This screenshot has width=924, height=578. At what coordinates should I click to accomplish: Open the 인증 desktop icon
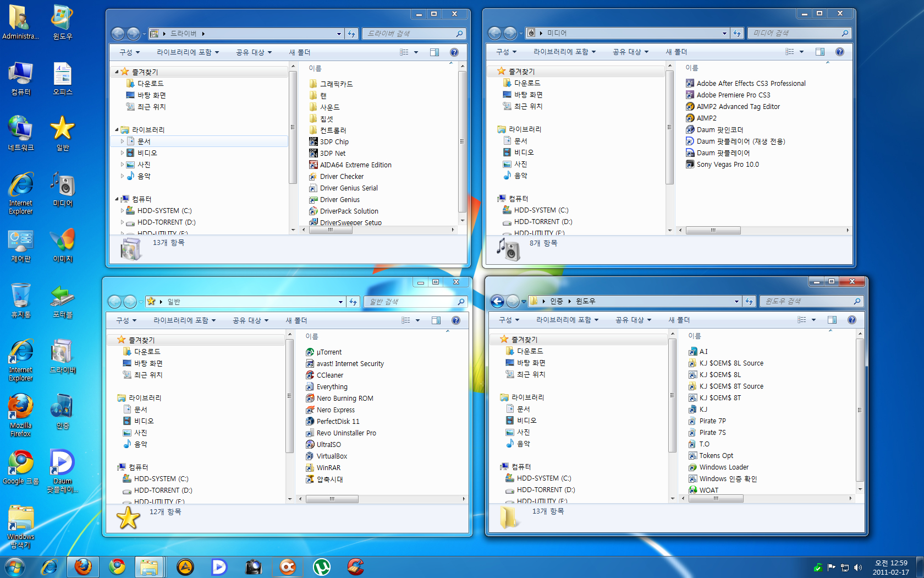click(x=62, y=412)
